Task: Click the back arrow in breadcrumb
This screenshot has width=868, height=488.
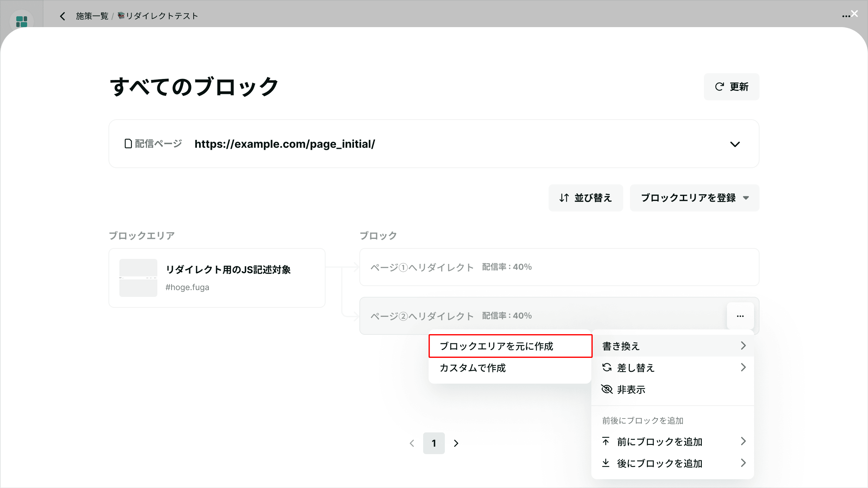Action: coord(62,16)
